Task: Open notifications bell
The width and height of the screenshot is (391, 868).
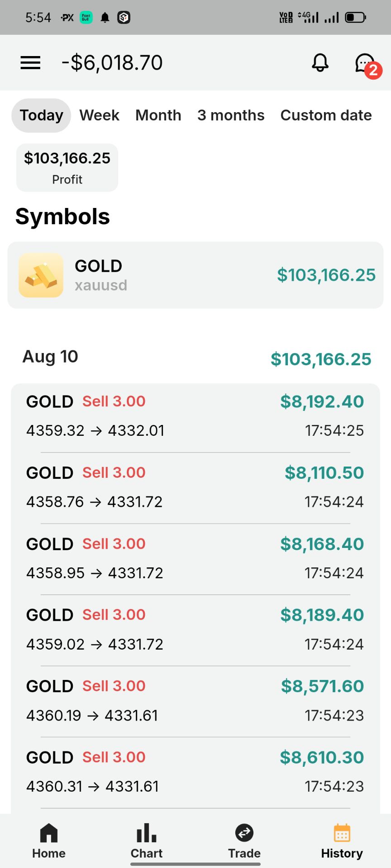Action: click(x=320, y=62)
